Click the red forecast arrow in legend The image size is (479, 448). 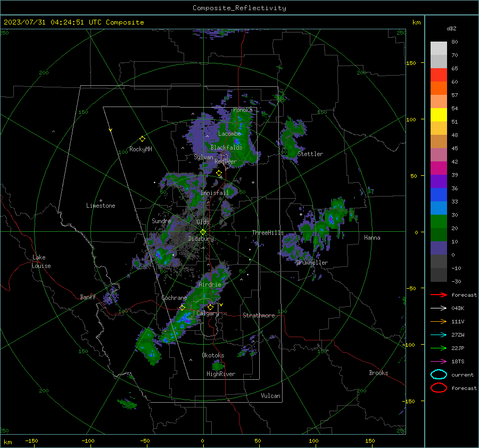[x=439, y=295]
